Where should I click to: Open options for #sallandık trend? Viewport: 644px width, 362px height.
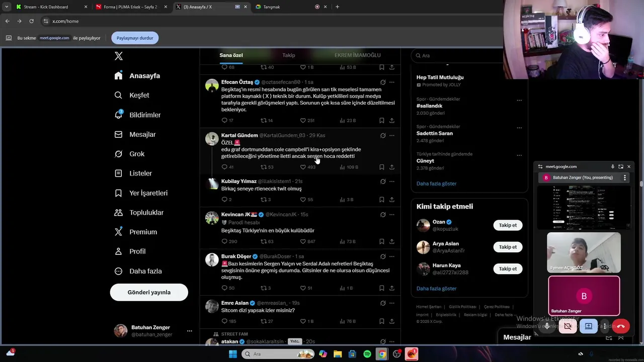519,100
